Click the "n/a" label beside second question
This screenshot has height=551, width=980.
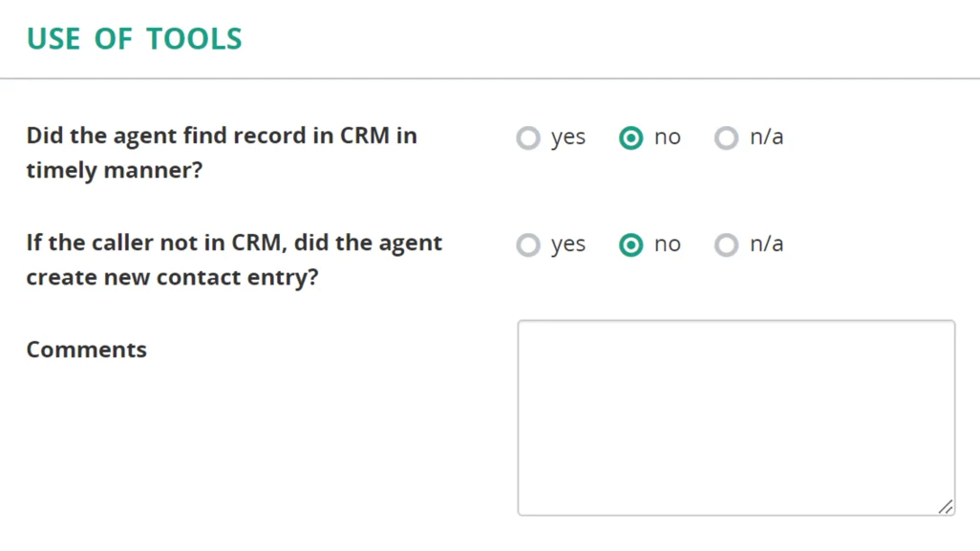766,244
